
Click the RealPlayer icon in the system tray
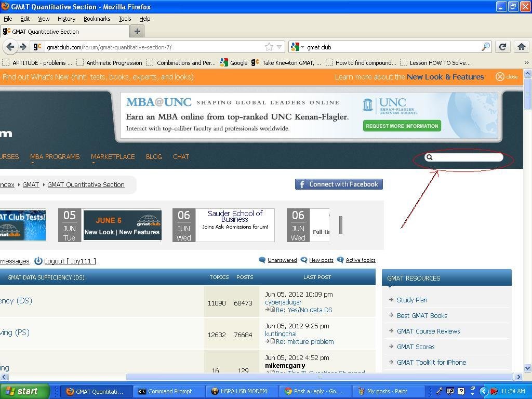[493, 391]
